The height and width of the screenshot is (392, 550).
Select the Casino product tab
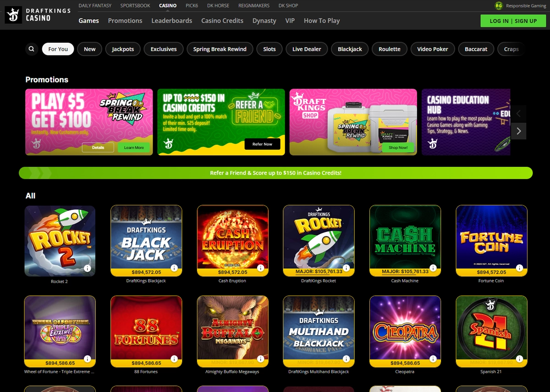(168, 6)
